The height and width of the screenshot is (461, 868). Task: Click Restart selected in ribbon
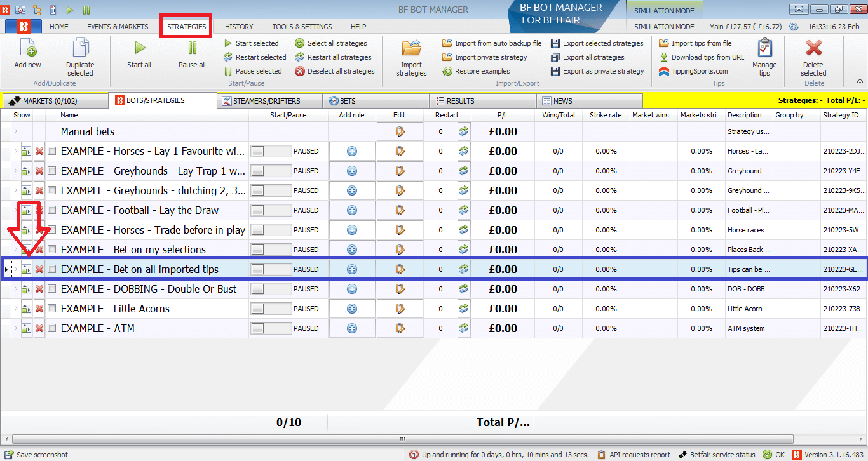click(x=255, y=57)
